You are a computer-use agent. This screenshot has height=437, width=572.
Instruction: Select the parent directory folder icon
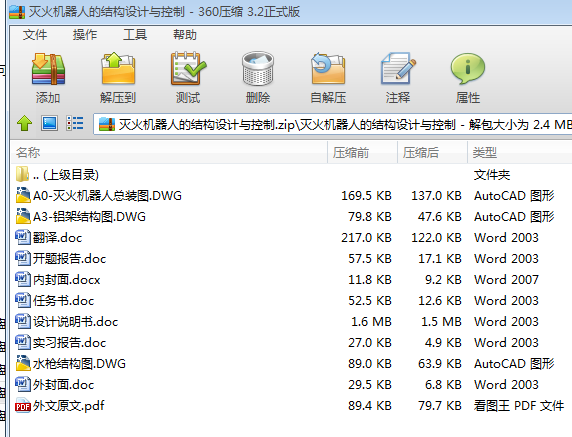[22, 174]
